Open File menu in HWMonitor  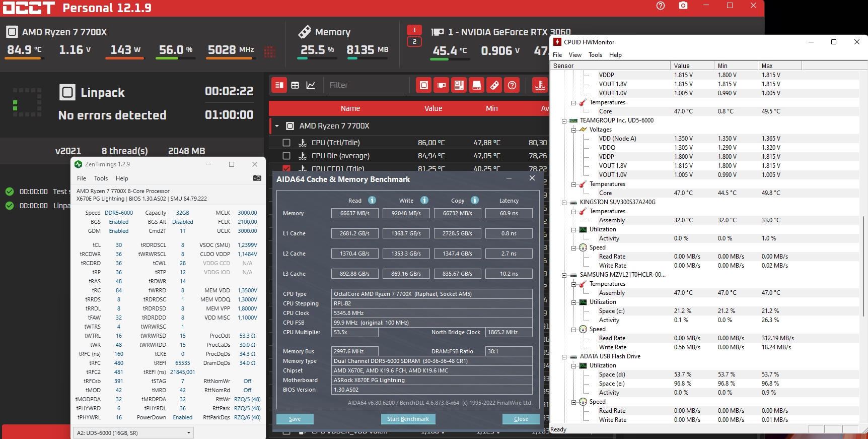pyautogui.click(x=557, y=55)
